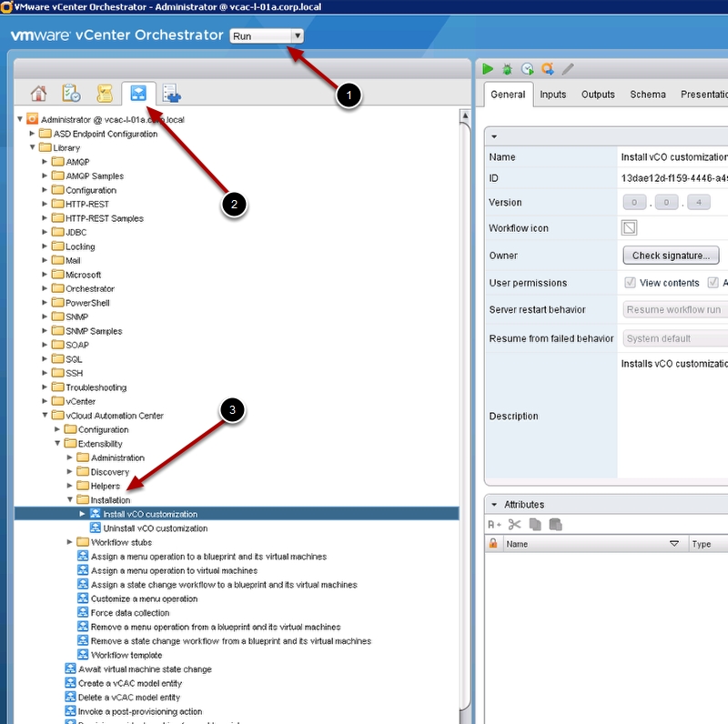Open the Scheduler view icon
Screen dimensions: 728x724
coord(71,94)
